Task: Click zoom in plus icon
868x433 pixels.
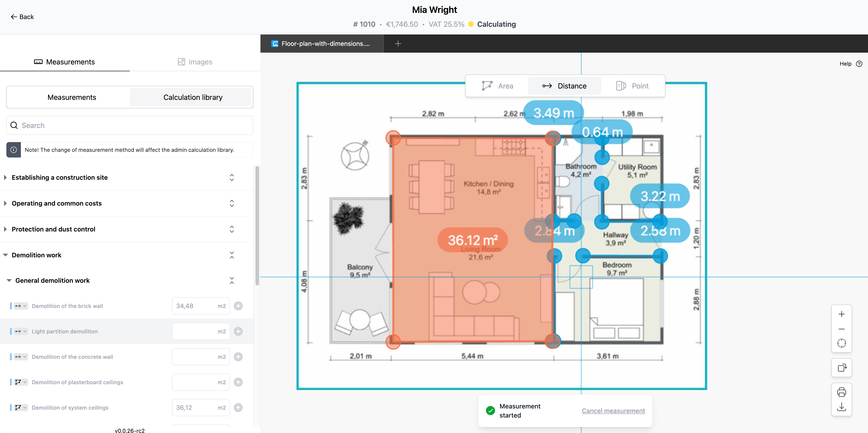Action: tap(841, 314)
